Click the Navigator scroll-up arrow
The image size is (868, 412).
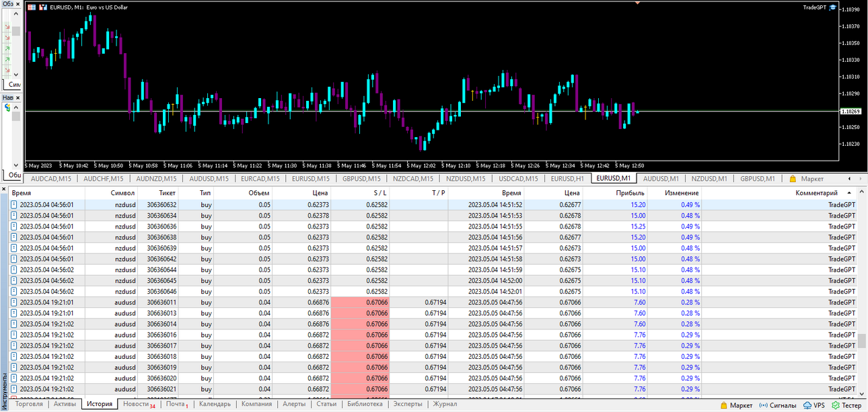tap(16, 107)
